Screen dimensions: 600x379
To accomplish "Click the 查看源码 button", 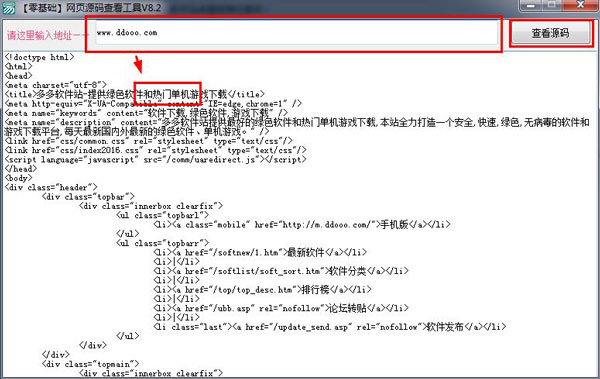I will (x=550, y=33).
